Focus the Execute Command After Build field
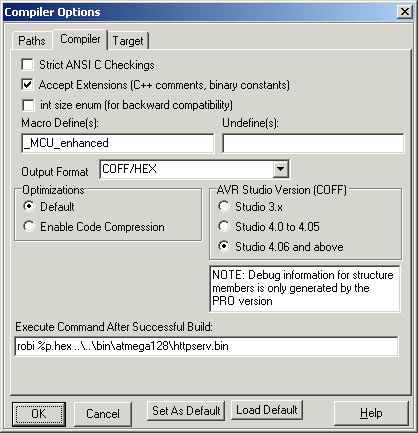 click(x=206, y=346)
